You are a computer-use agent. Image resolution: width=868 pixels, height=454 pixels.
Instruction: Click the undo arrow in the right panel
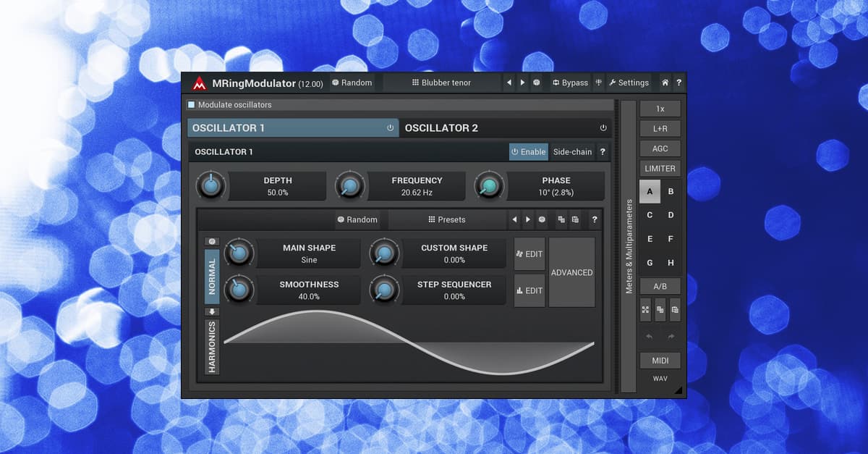[649, 335]
